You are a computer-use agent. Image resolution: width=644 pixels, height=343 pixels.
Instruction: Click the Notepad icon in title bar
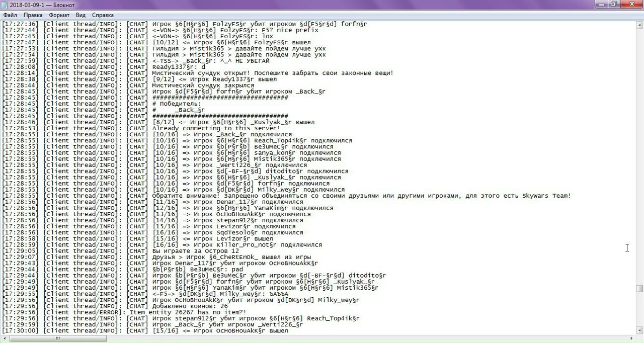[5, 5]
